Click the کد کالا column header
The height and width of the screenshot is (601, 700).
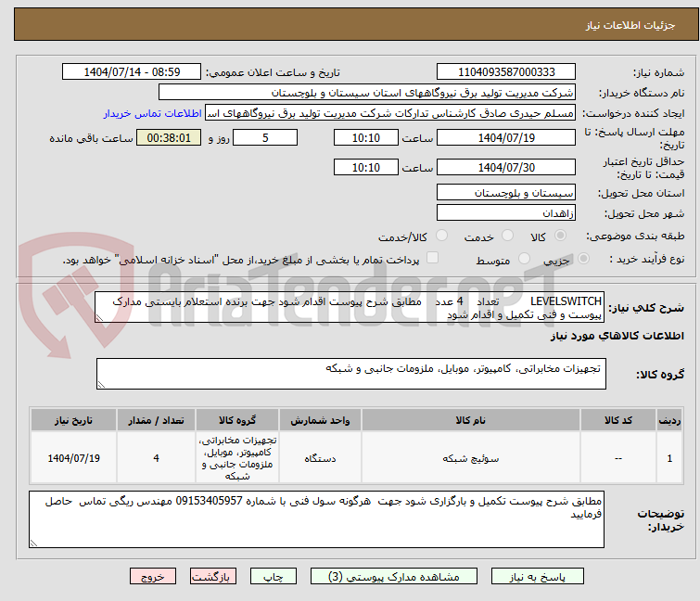coord(617,420)
